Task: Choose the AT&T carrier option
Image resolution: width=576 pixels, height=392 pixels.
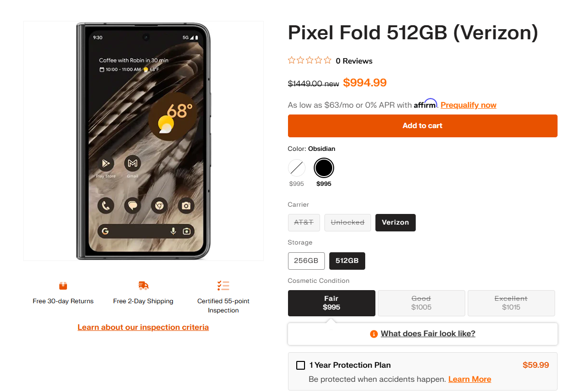Action: [304, 222]
